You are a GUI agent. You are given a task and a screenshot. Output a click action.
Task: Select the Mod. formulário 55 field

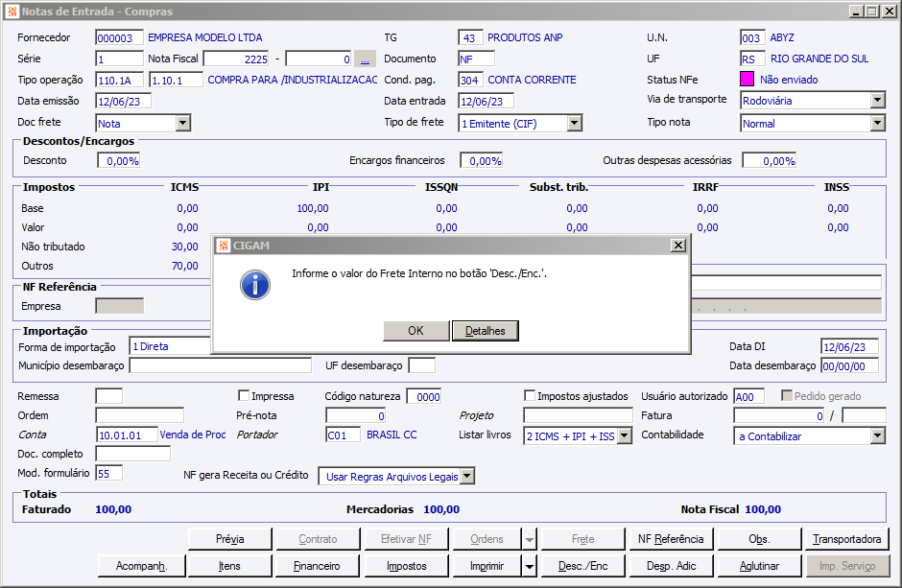coord(109,474)
